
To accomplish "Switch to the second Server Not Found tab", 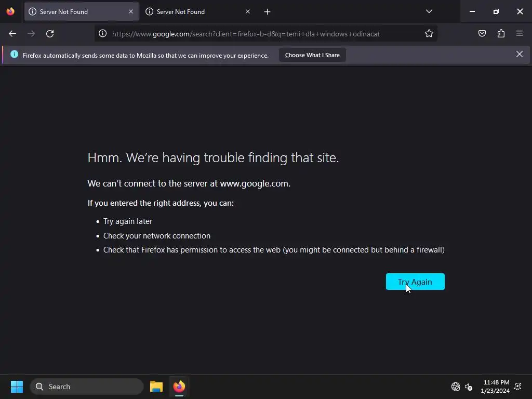I will point(198,11).
